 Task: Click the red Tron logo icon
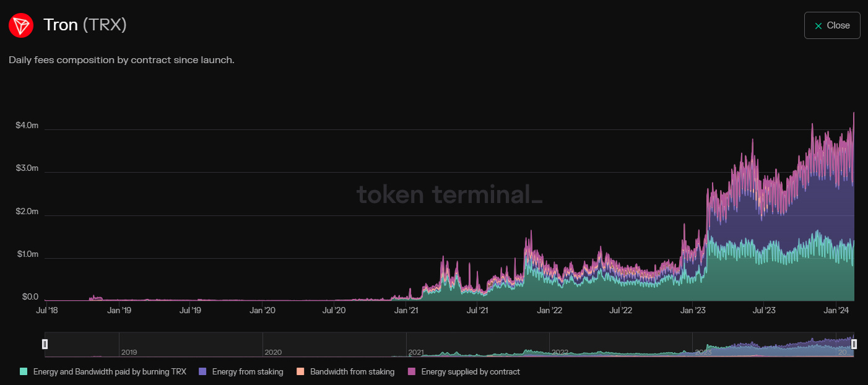(x=21, y=25)
